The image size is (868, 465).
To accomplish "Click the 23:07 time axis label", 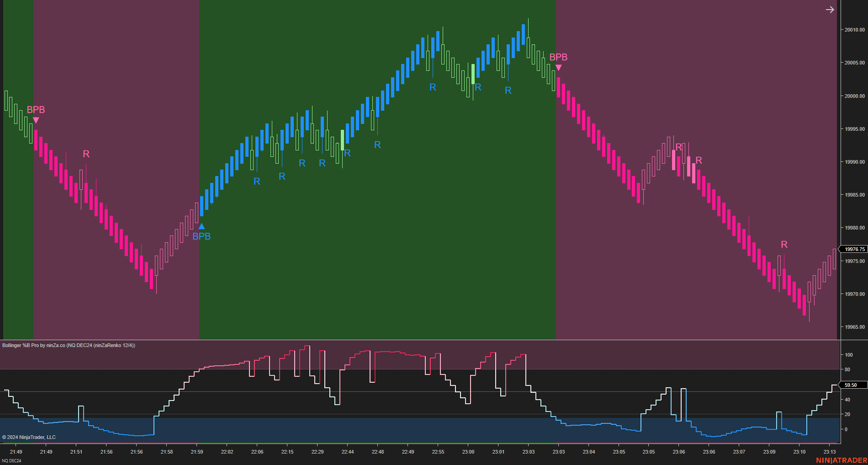I will tap(739, 452).
